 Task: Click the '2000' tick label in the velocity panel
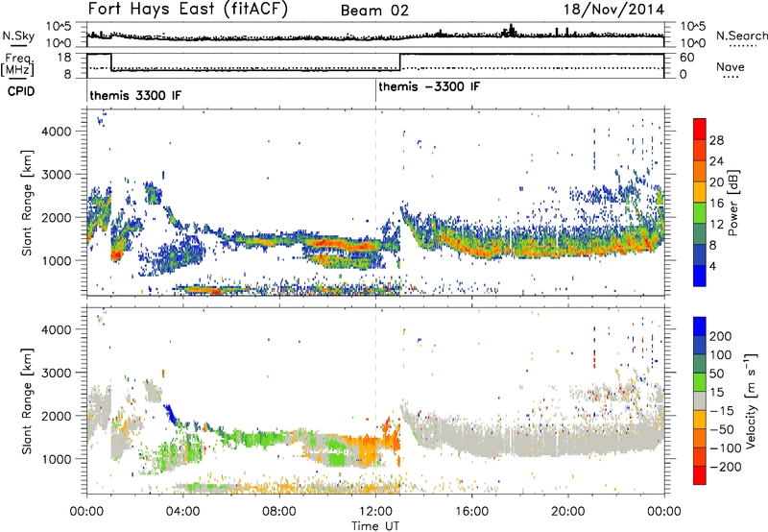[56, 416]
